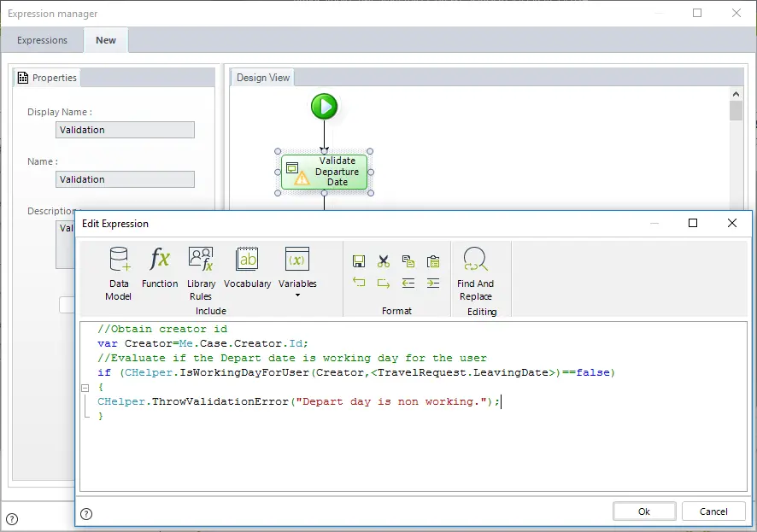Select the New tab
The width and height of the screenshot is (757, 532).
pos(106,40)
